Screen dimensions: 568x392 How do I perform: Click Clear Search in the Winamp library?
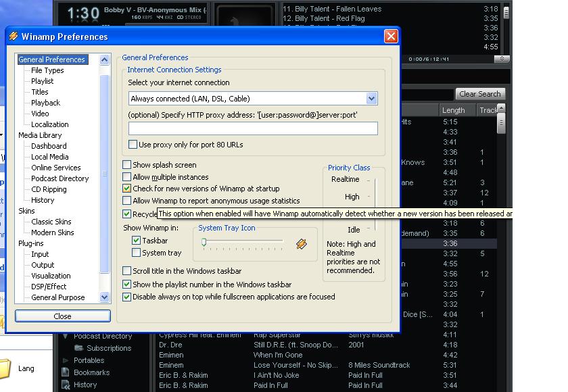pyautogui.click(x=479, y=94)
